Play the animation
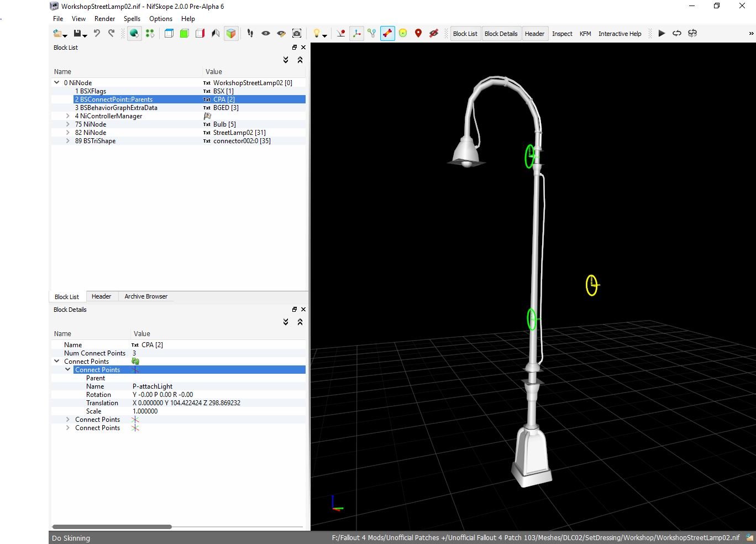The width and height of the screenshot is (756, 544). click(x=662, y=34)
